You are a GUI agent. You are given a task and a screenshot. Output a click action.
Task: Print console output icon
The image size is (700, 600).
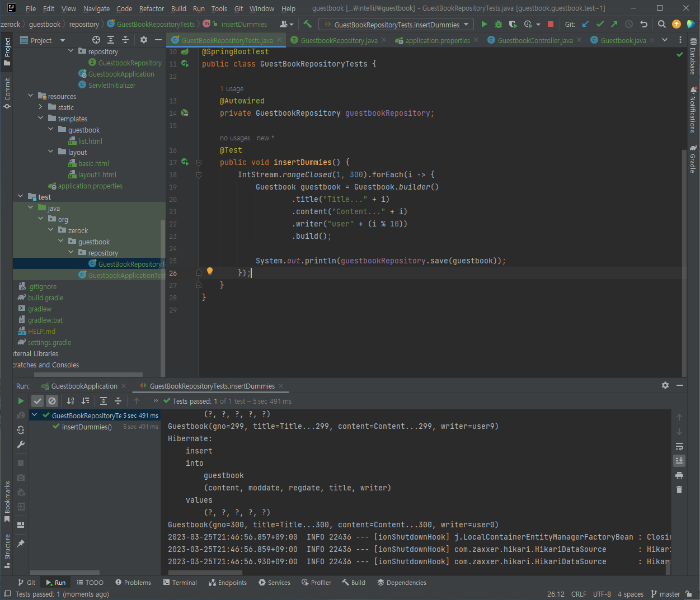pyautogui.click(x=679, y=475)
